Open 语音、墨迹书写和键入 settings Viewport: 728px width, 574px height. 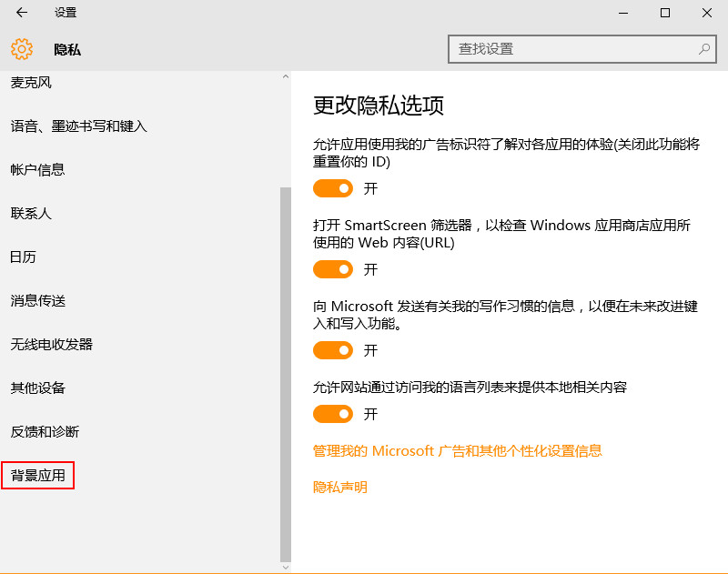tap(78, 126)
